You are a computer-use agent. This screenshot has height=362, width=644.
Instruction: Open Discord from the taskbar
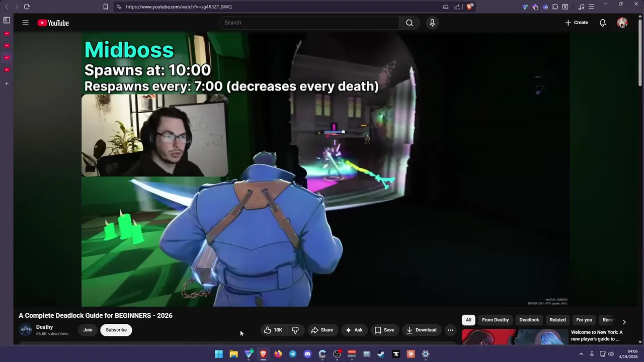pyautogui.click(x=307, y=354)
